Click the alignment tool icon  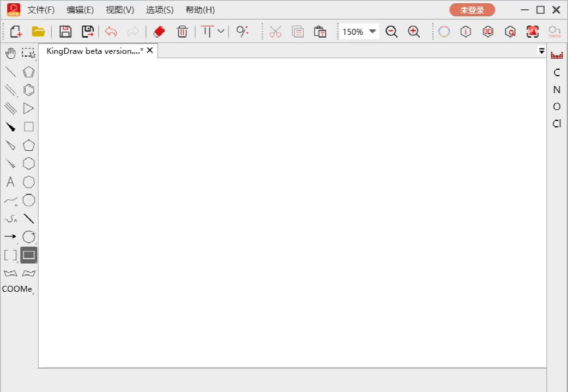207,32
